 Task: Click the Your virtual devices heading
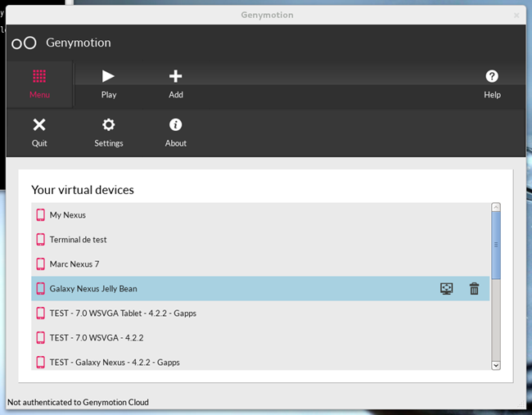[83, 190]
